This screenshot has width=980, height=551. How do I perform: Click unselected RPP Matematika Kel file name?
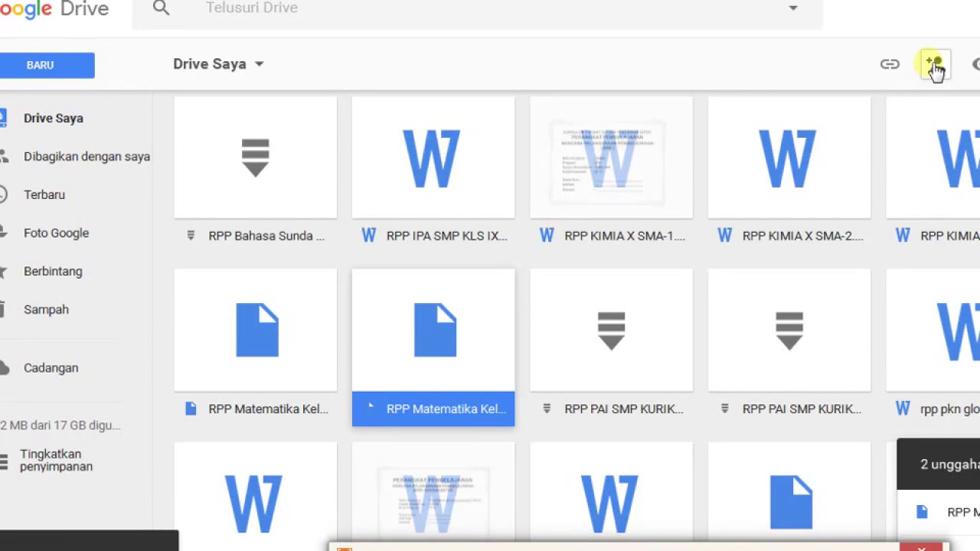[x=268, y=409]
